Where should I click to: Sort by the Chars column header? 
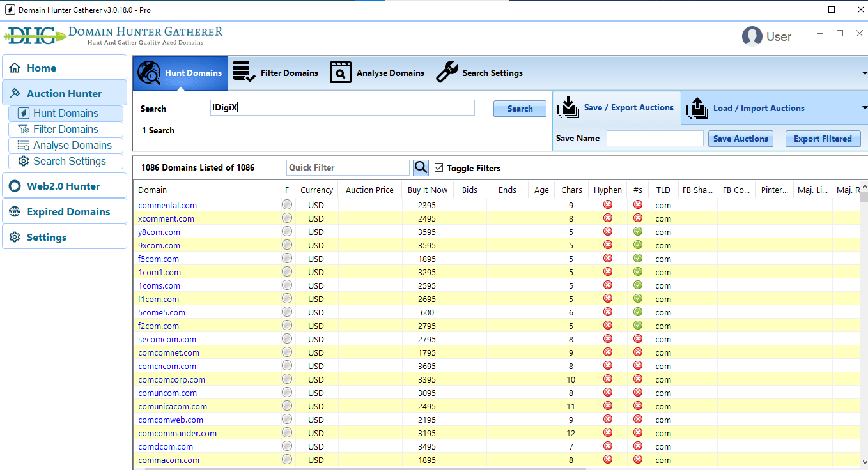coord(571,190)
